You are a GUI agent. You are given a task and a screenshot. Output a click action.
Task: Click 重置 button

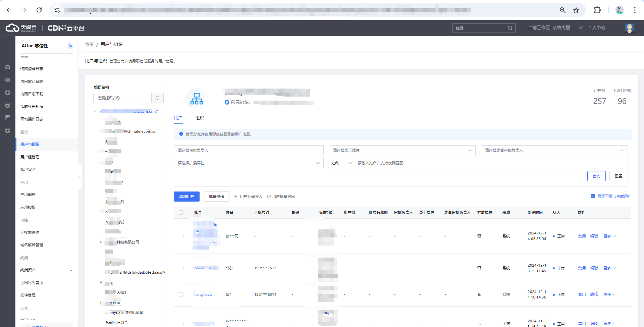pyautogui.click(x=619, y=176)
